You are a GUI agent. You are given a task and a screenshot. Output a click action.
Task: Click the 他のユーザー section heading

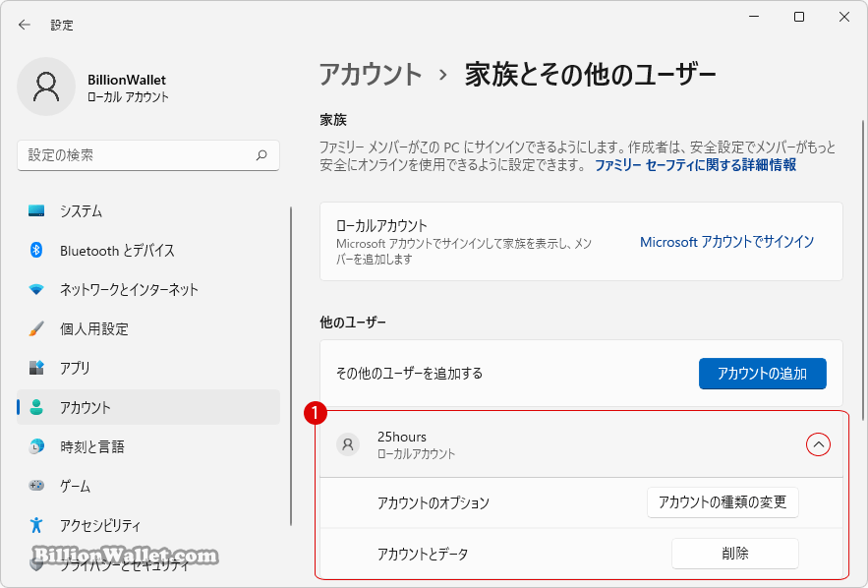point(353,323)
